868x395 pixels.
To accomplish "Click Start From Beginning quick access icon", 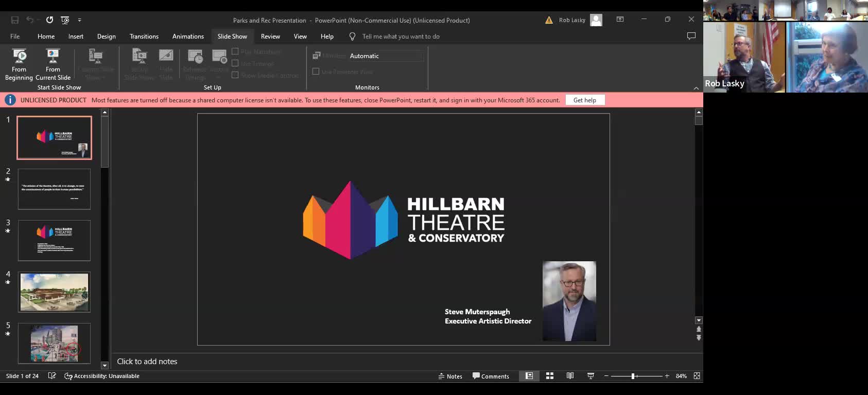I will click(65, 20).
